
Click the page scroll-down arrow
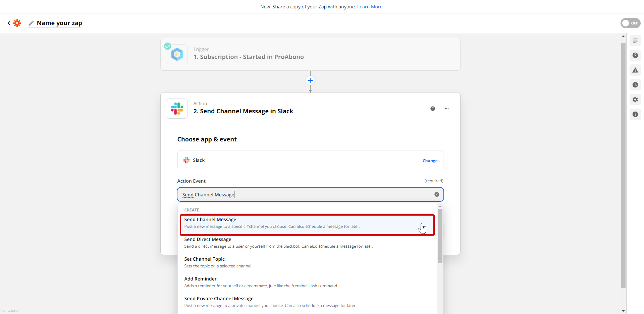(x=623, y=311)
